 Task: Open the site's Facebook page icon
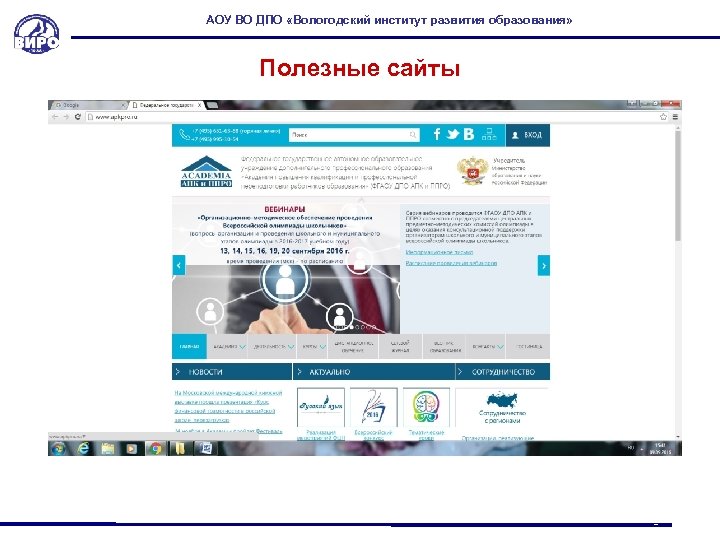tap(437, 134)
